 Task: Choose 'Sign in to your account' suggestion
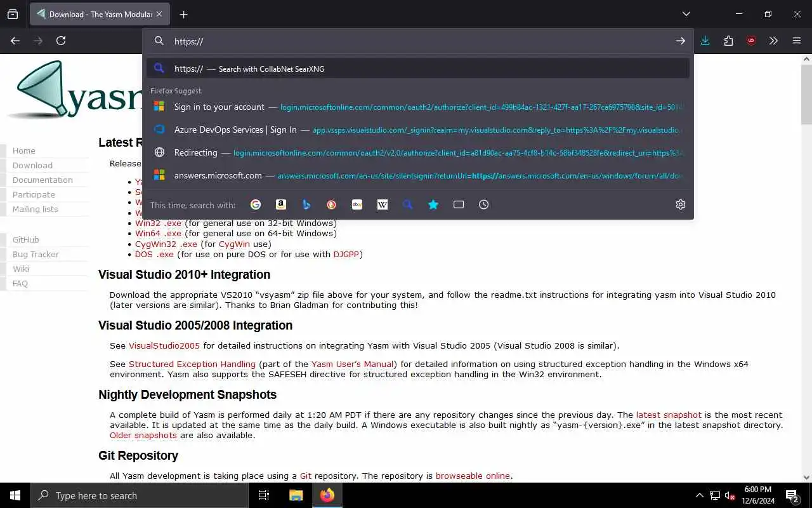(x=418, y=107)
